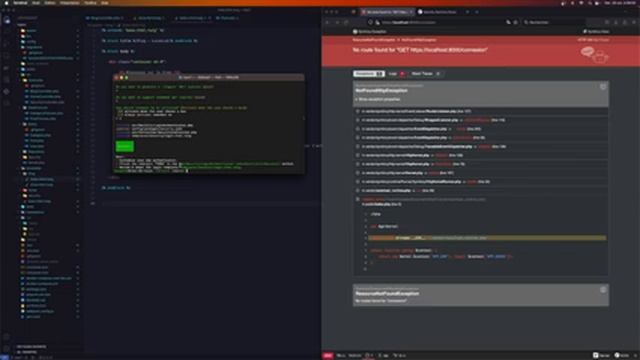Select the Stack Traces tab
The height and width of the screenshot is (360, 640).
[x=426, y=74]
